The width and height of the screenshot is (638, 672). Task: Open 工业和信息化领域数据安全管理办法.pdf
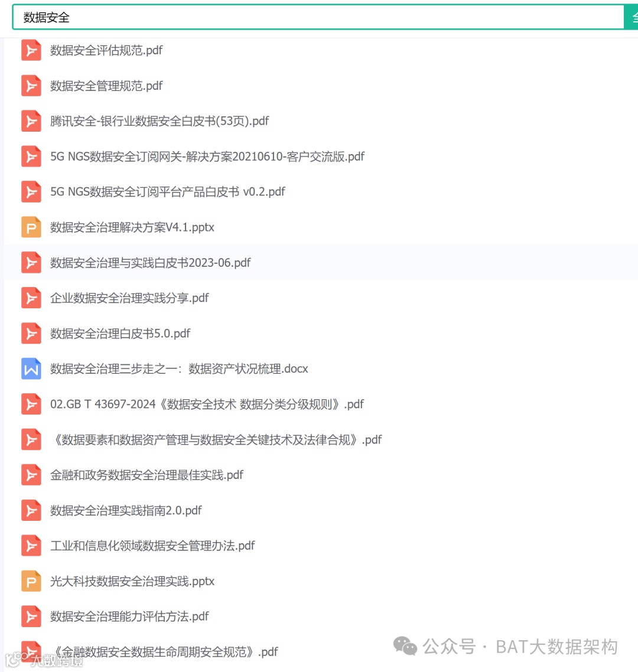(152, 546)
